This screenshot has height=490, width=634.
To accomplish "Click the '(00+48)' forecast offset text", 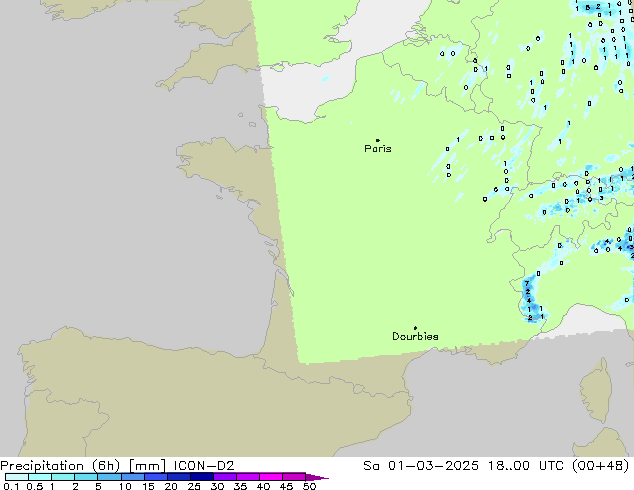I will [x=601, y=466].
